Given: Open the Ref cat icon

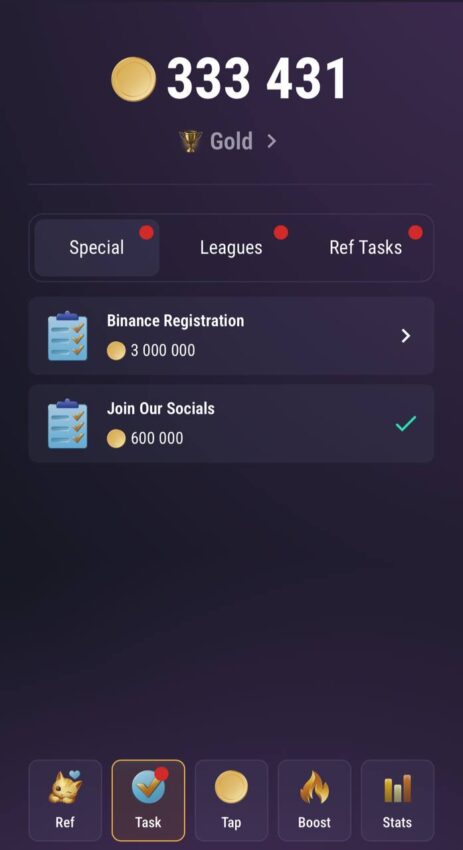Looking at the screenshot, I should pyautogui.click(x=65, y=787).
